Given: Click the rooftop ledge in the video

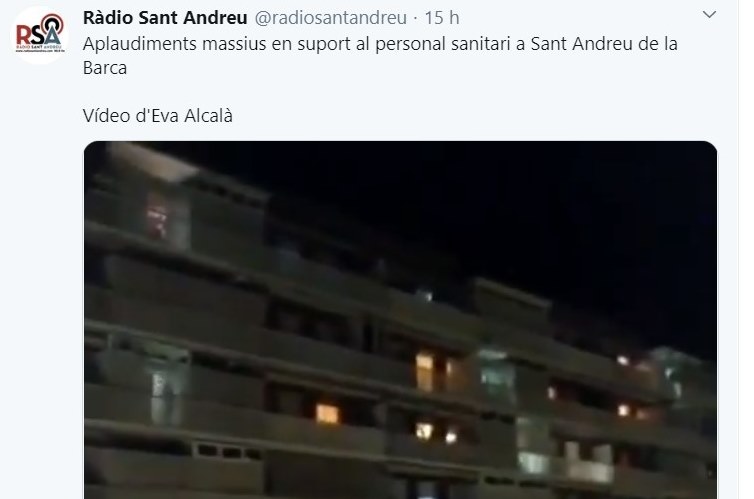Looking at the screenshot, I should click(x=153, y=162).
